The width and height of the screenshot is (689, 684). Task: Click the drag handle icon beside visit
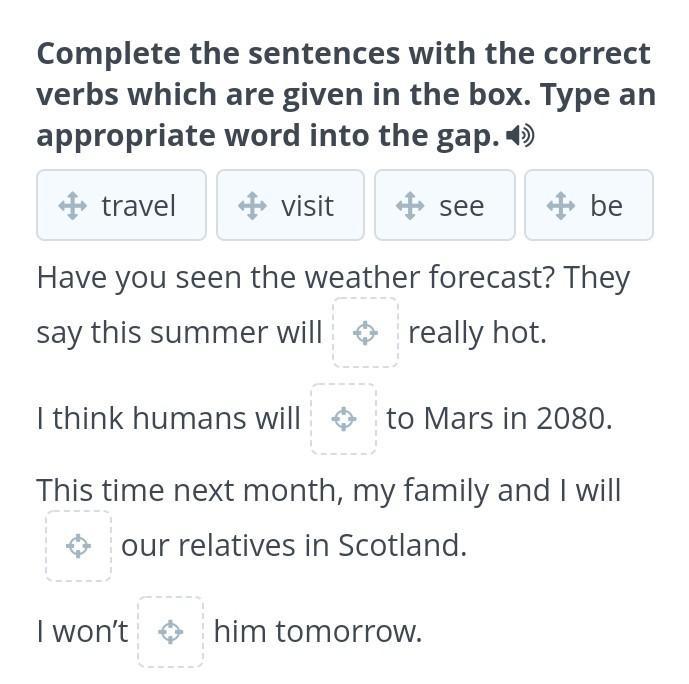[252, 206]
